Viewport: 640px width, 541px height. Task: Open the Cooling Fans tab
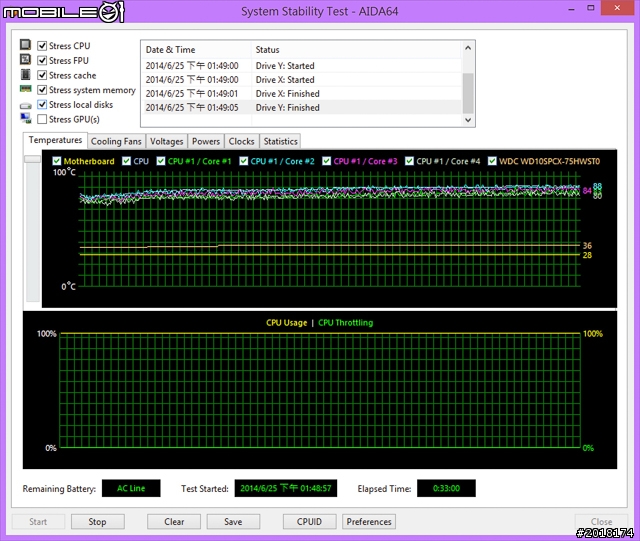(116, 141)
